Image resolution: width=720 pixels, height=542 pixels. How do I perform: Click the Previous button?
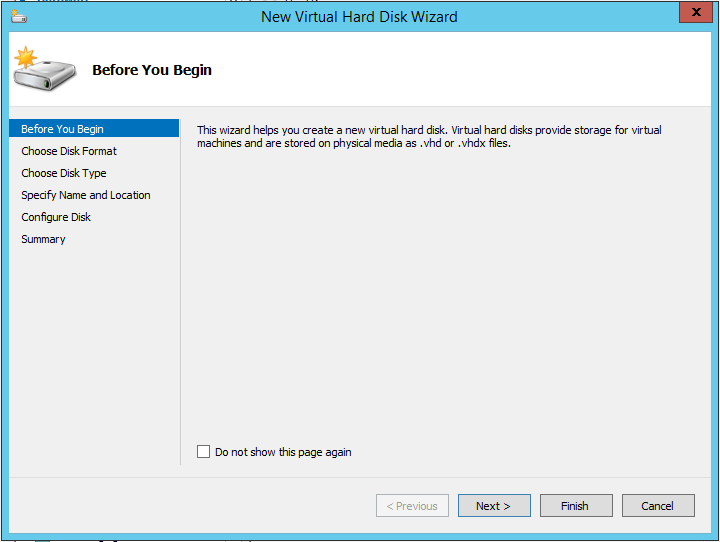click(x=412, y=506)
